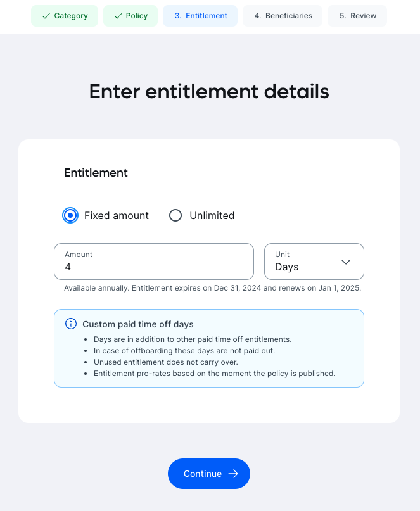Select the Unlimited radio button
The image size is (420, 511).
tap(175, 215)
